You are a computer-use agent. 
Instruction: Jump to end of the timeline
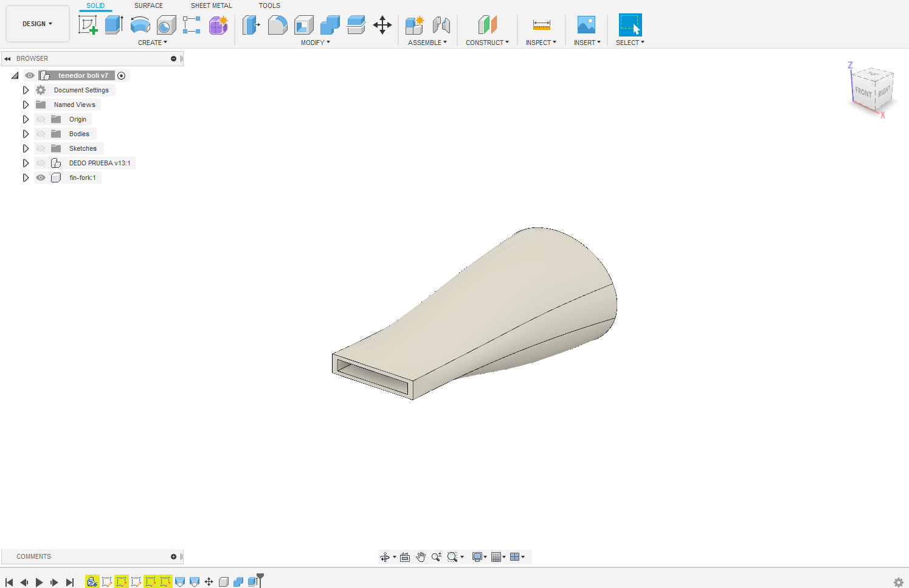pos(70,582)
